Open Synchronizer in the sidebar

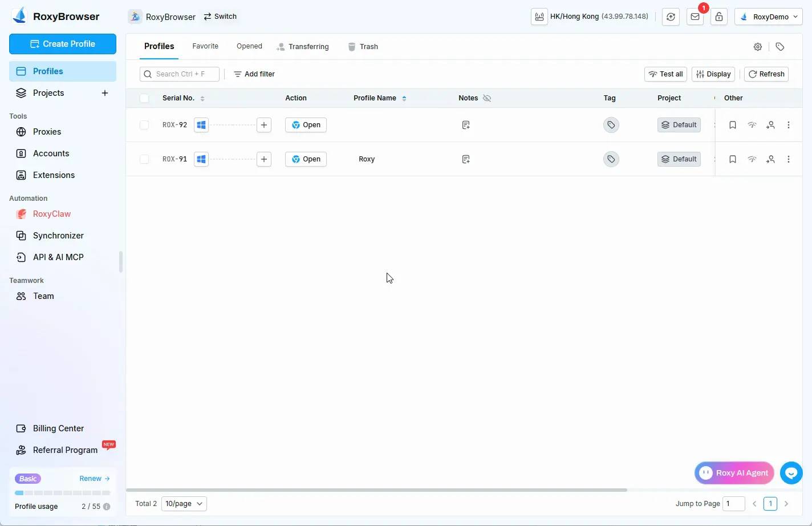tap(63, 236)
